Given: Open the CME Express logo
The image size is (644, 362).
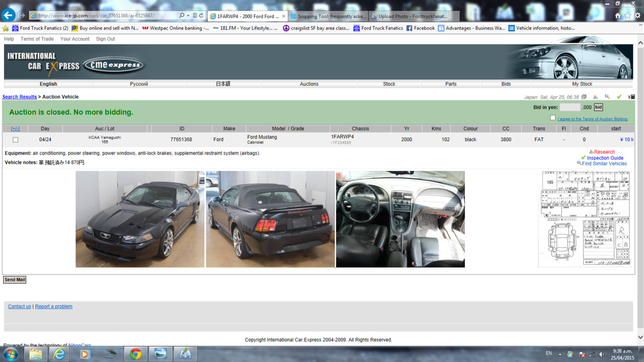Looking at the screenshot, I should point(114,65).
